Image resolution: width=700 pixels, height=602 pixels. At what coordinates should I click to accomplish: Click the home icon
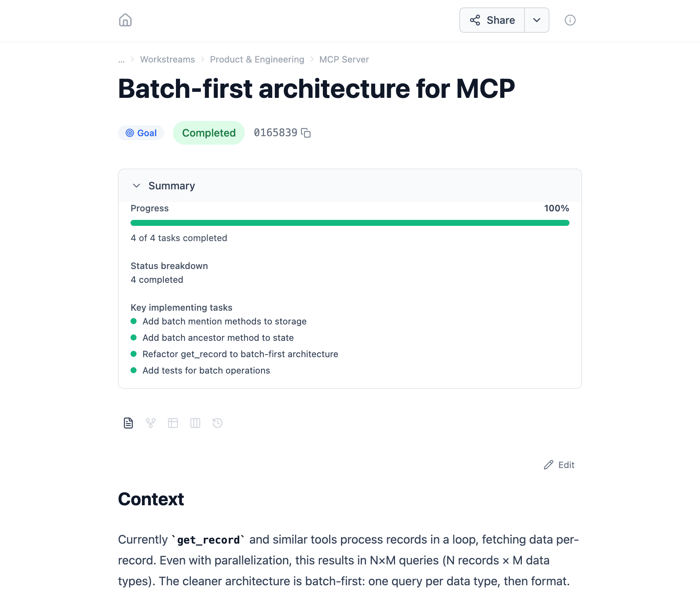click(x=125, y=20)
